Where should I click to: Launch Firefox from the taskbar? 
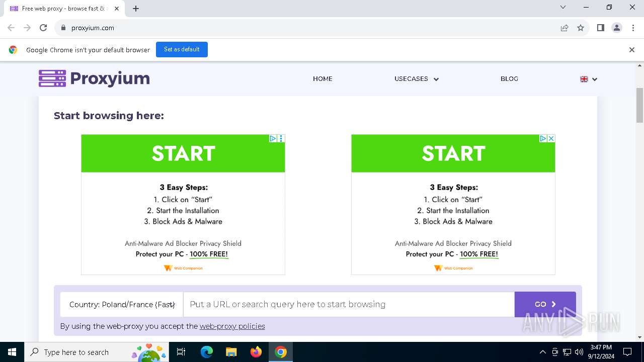[256, 352]
